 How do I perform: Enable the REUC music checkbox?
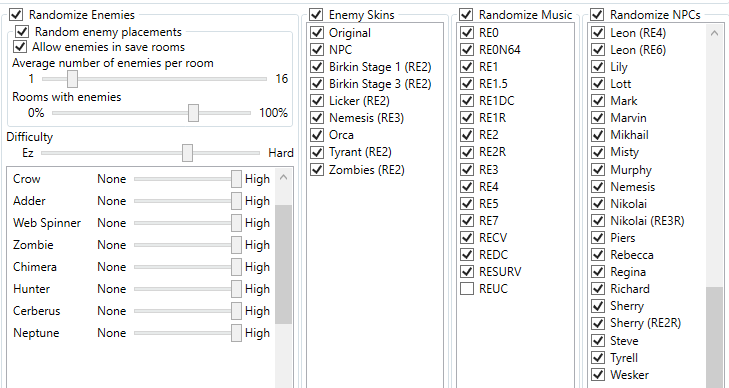coord(467,289)
